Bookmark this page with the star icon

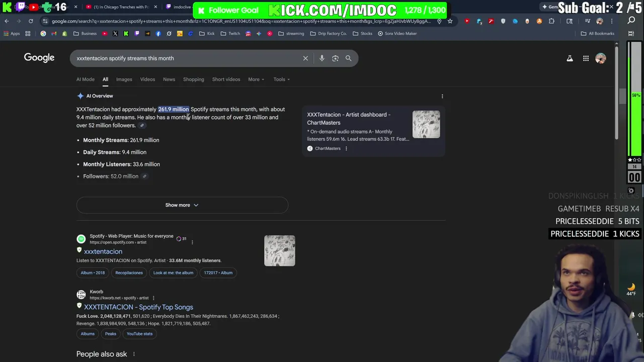click(450, 21)
